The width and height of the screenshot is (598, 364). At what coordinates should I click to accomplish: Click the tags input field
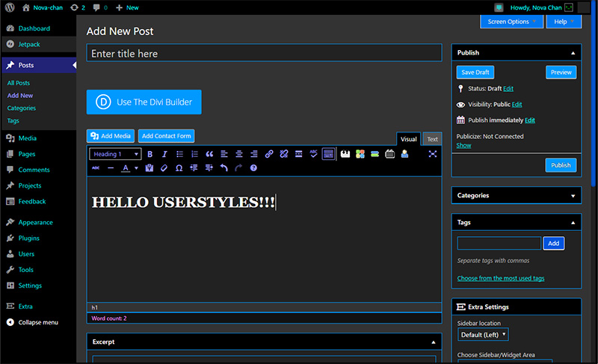pos(499,243)
